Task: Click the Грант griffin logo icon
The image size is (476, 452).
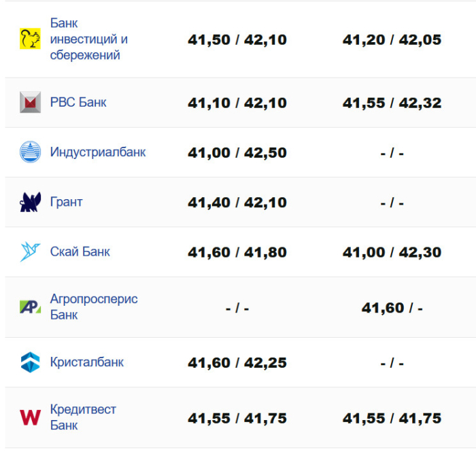Action: (x=31, y=202)
